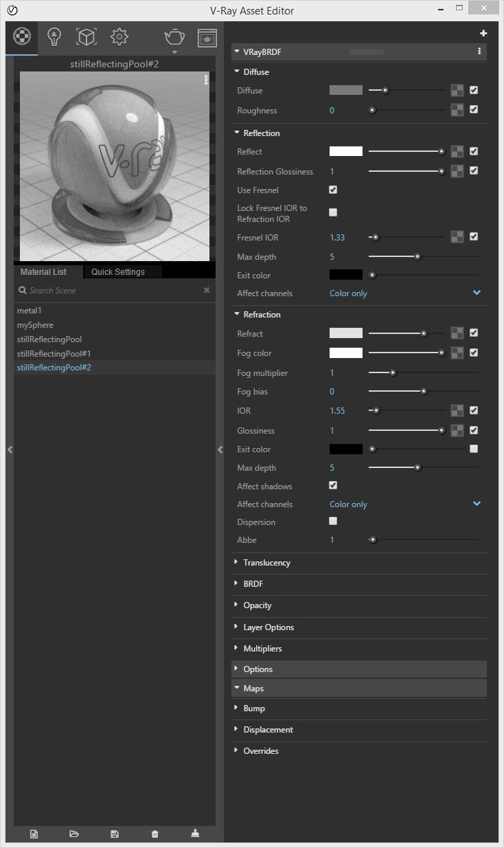The width and height of the screenshot is (504, 848).
Task: Toggle the Diffuse texture checkbox
Action: [474, 90]
